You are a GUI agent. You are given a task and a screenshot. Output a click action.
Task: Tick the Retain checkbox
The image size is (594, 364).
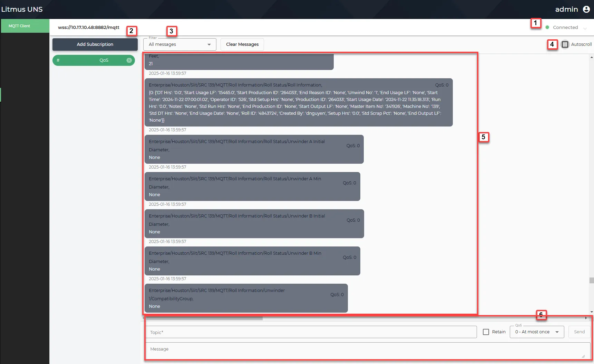coord(486,332)
